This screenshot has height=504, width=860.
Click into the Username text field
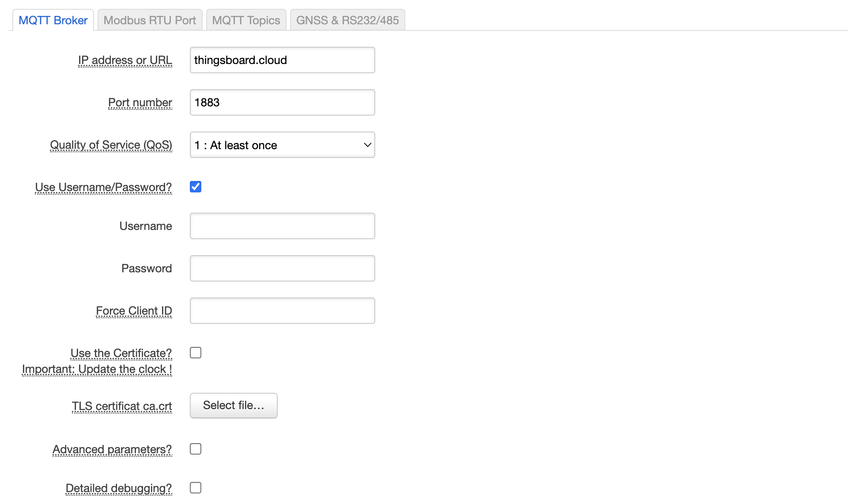(282, 226)
